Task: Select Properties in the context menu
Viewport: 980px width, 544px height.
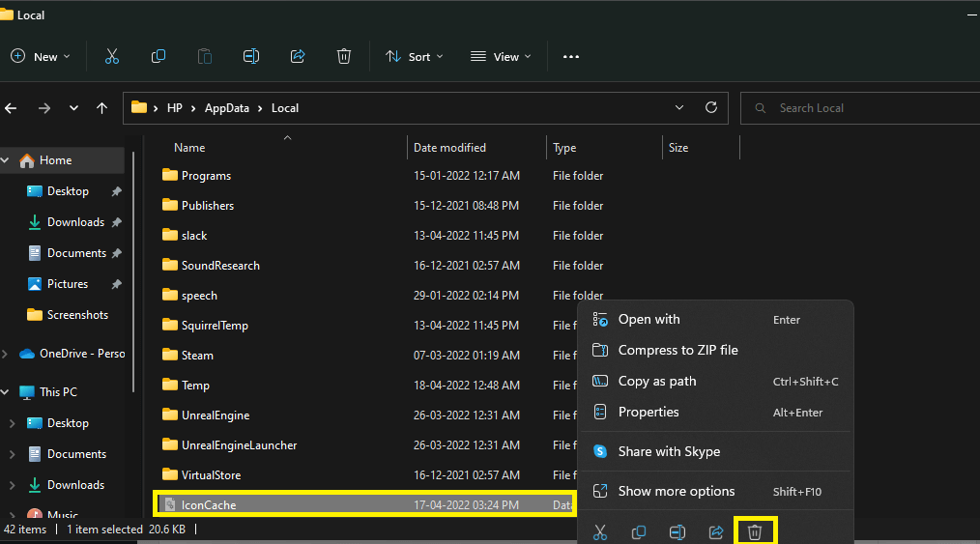Action: (x=649, y=412)
